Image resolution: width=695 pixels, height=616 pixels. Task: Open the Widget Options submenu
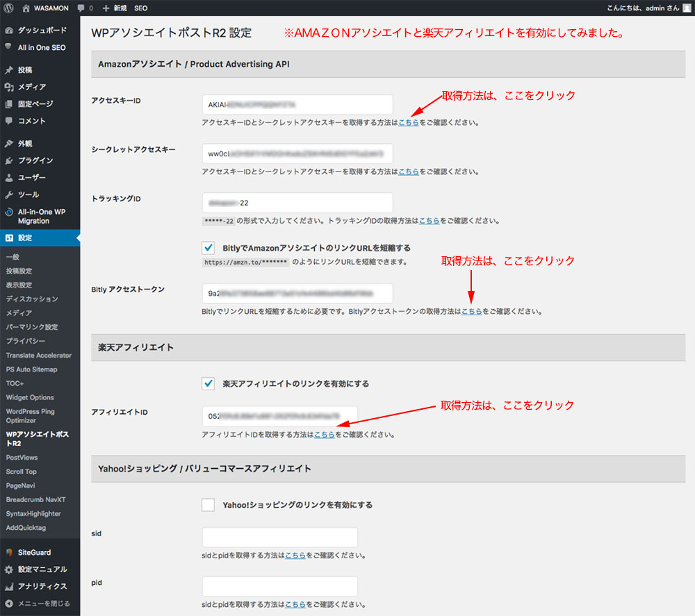tap(30, 397)
